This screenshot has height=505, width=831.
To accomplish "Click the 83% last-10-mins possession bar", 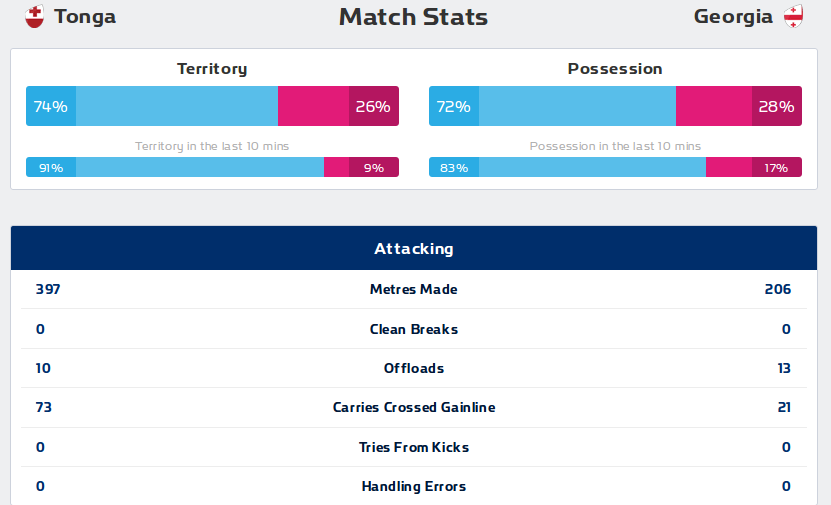I will (567, 168).
